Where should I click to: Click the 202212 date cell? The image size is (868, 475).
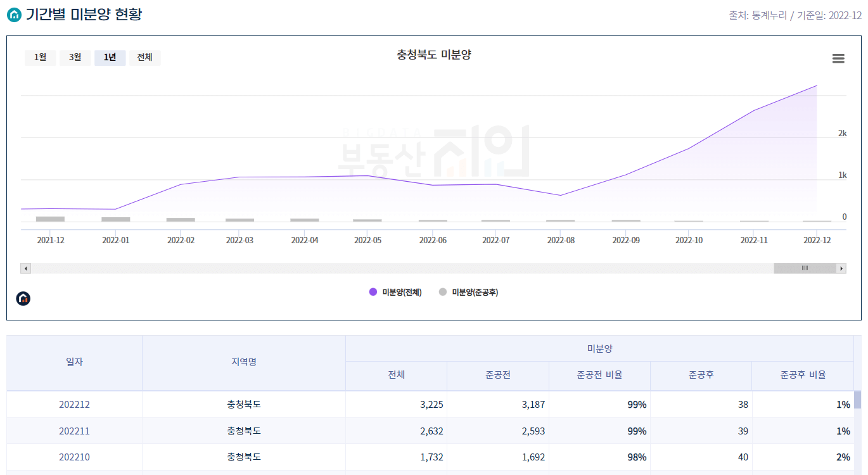point(75,405)
